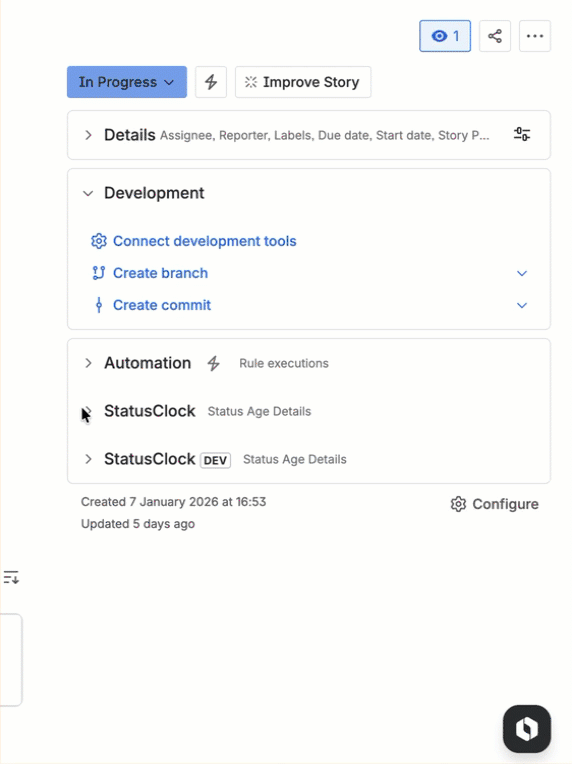Open the floating assistant widget button
Image resolution: width=572 pixels, height=764 pixels.
(x=527, y=729)
